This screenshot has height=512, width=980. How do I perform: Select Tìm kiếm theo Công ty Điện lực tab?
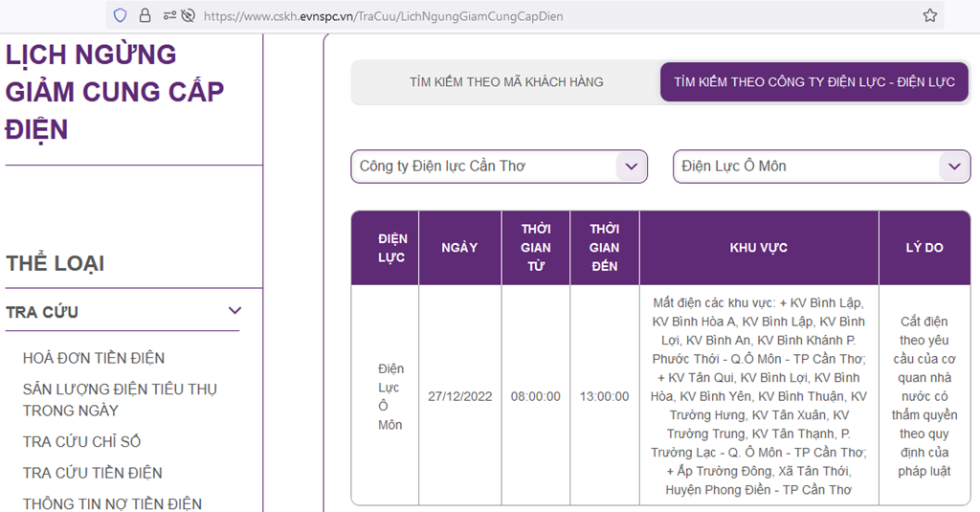pyautogui.click(x=813, y=82)
